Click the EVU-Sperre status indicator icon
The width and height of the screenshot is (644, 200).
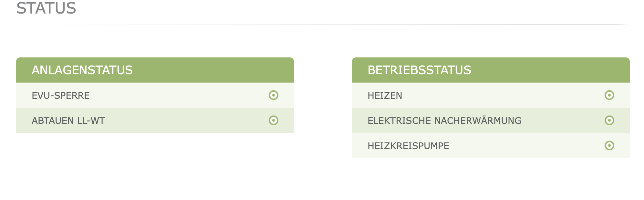273,95
